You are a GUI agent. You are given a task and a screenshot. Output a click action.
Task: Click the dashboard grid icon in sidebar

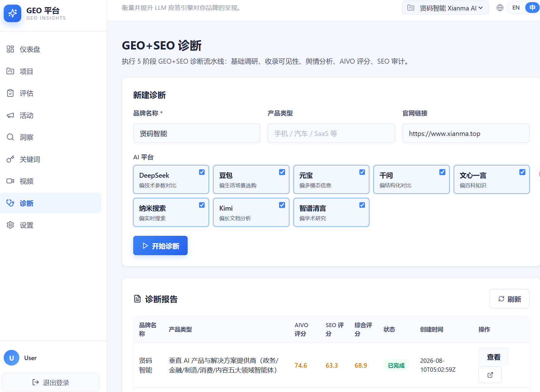tap(10, 49)
